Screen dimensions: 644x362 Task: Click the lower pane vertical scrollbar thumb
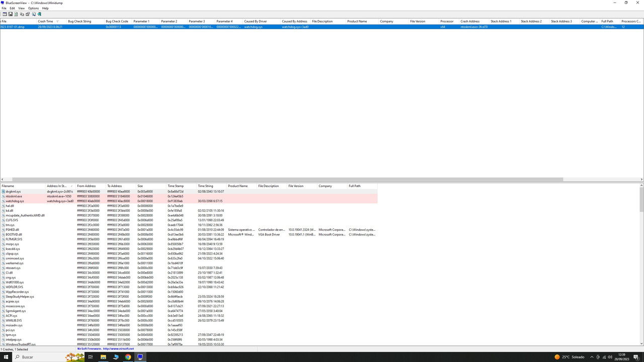641,200
